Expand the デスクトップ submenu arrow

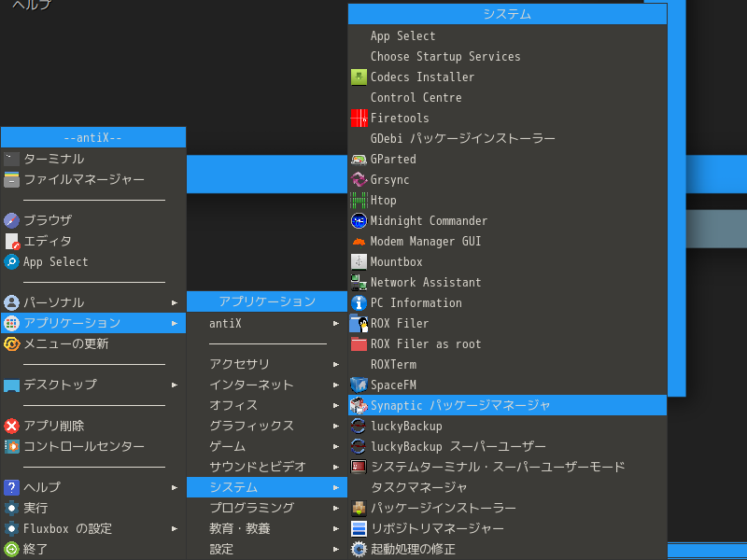click(x=175, y=385)
